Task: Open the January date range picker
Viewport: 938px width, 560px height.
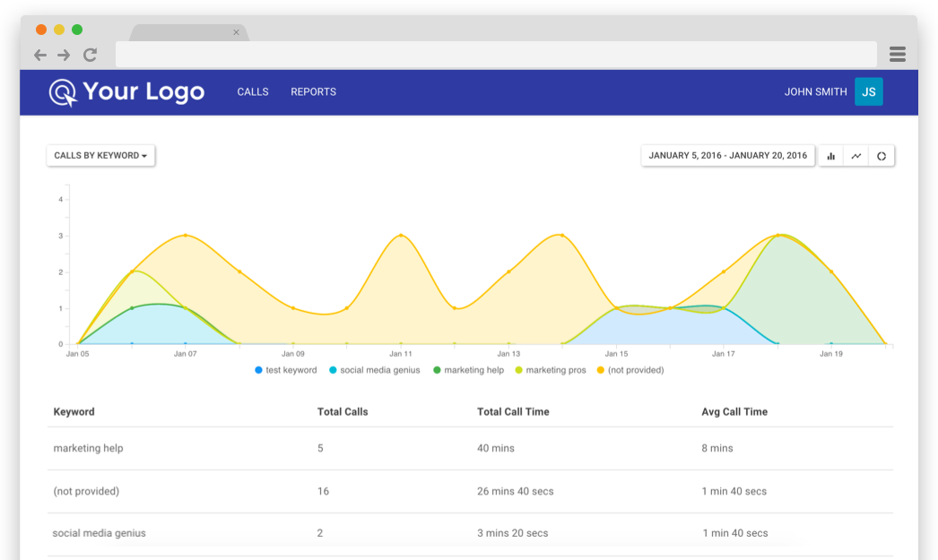Action: point(727,155)
